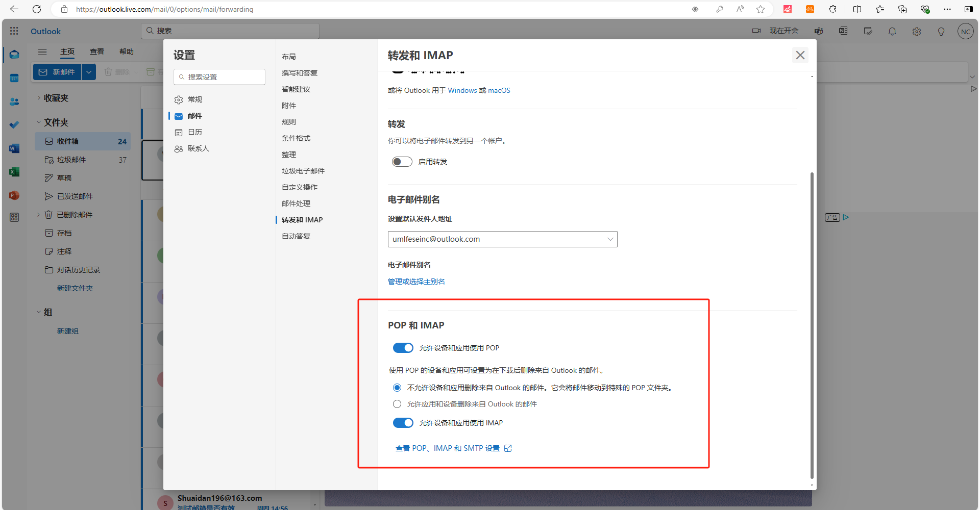Click the Outlook main search box
The height and width of the screenshot is (510, 980).
click(230, 31)
